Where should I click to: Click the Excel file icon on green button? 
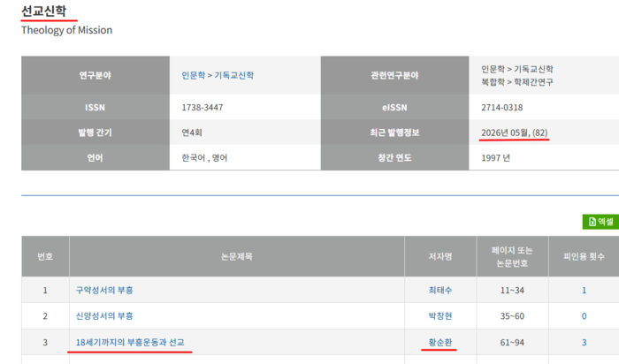[592, 222]
